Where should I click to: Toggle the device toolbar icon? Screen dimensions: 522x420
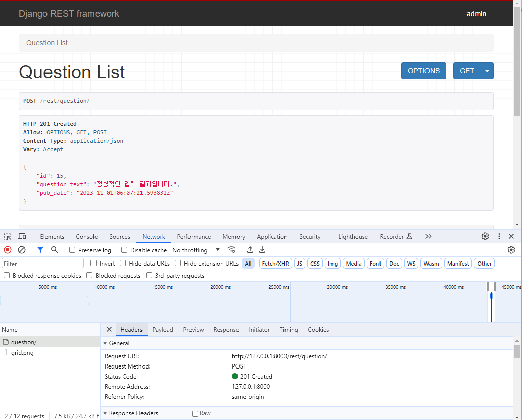(22, 236)
